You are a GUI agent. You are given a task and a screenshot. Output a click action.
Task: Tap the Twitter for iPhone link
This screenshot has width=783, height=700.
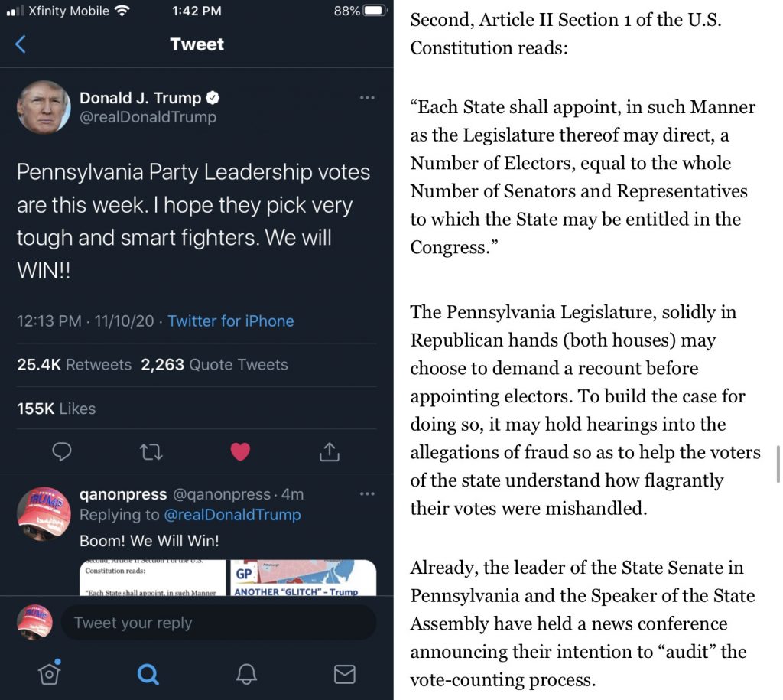[x=231, y=321]
